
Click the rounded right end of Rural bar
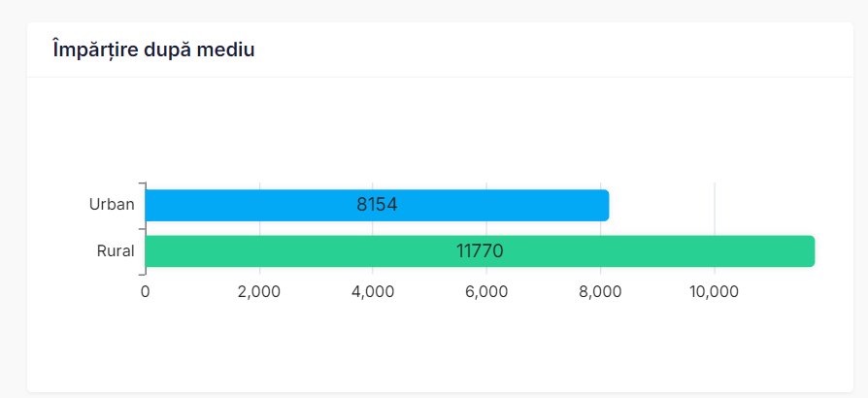[x=811, y=251]
